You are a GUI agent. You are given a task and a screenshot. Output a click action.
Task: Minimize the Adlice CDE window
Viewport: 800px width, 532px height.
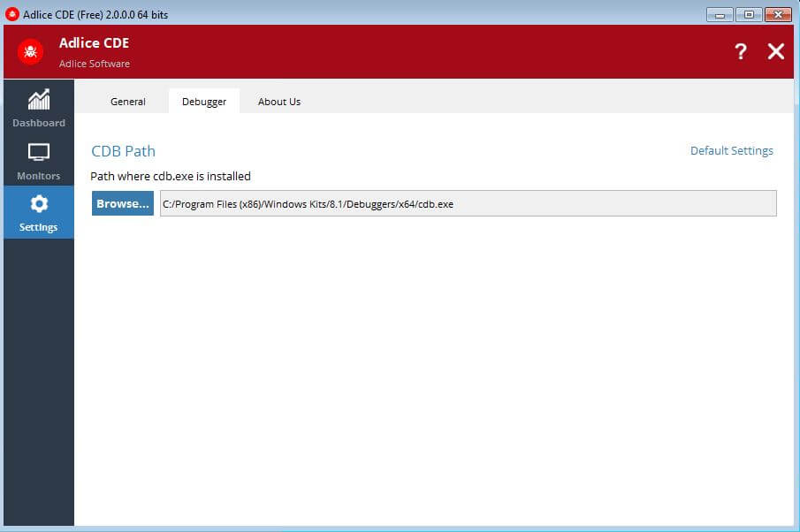720,14
